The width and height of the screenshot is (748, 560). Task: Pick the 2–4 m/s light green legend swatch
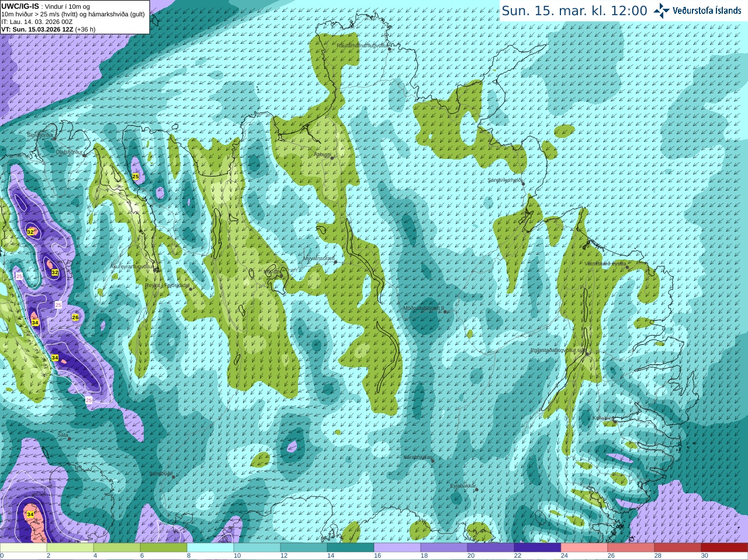point(70,548)
